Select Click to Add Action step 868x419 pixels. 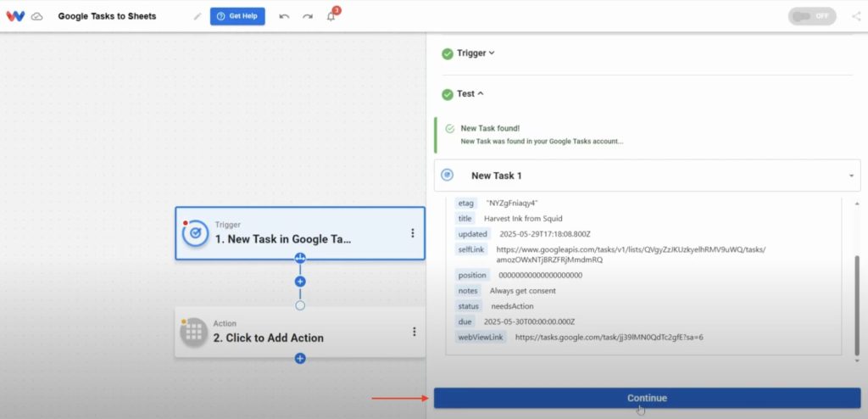(300, 332)
